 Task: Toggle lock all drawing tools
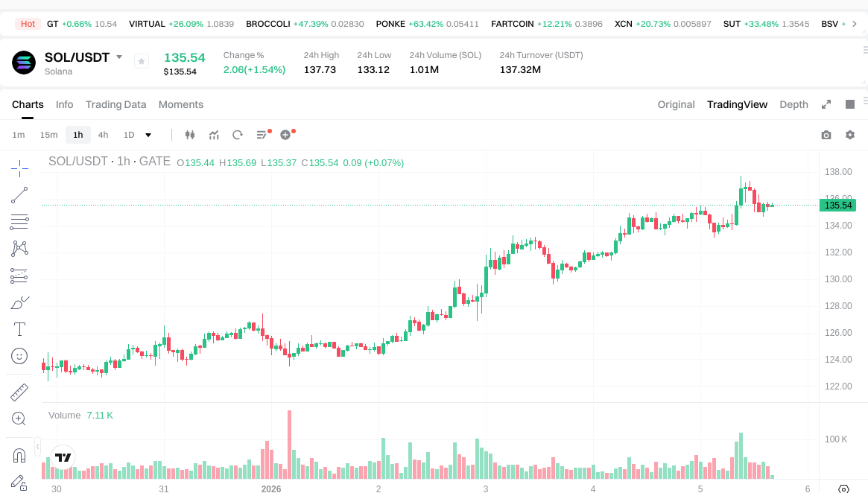19,483
